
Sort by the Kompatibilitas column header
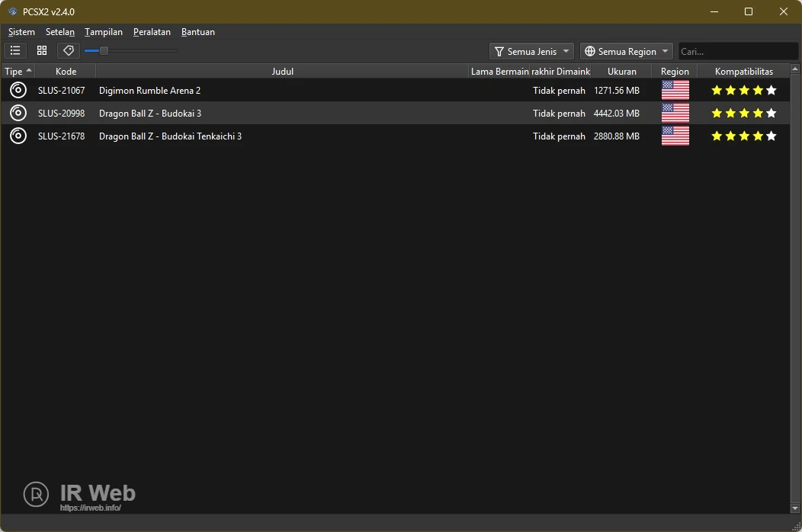click(x=744, y=71)
